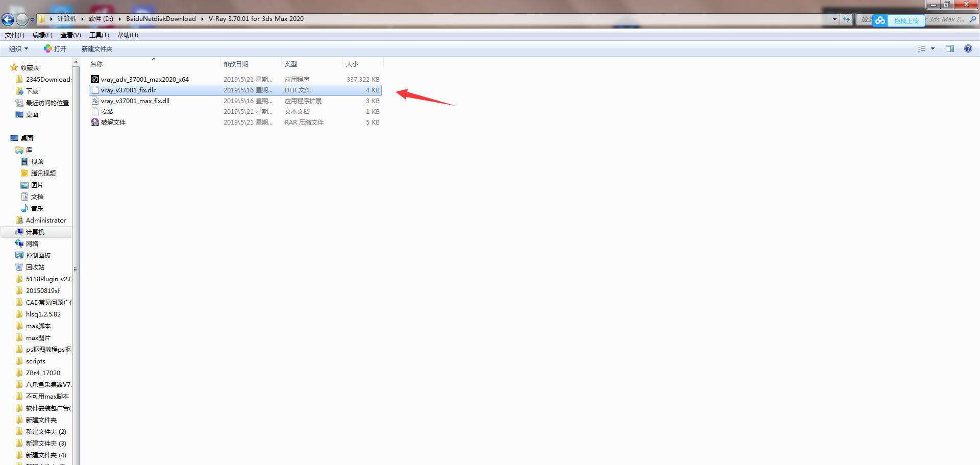Click the Back navigation arrow button
This screenshot has width=980, height=465.
[x=8, y=19]
